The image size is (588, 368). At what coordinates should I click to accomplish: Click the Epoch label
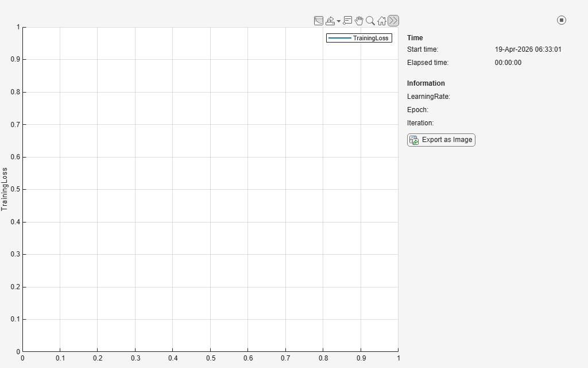pos(417,110)
